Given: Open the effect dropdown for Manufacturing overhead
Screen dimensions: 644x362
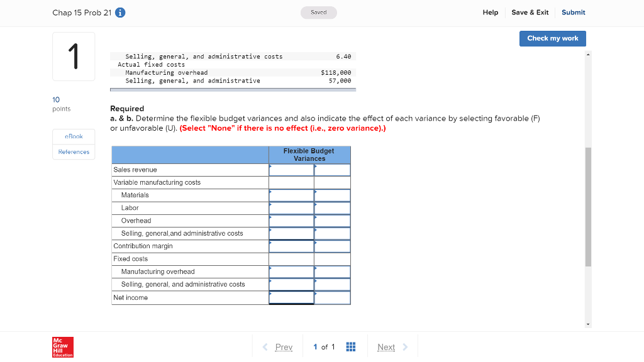Looking at the screenshot, I should (332, 271).
